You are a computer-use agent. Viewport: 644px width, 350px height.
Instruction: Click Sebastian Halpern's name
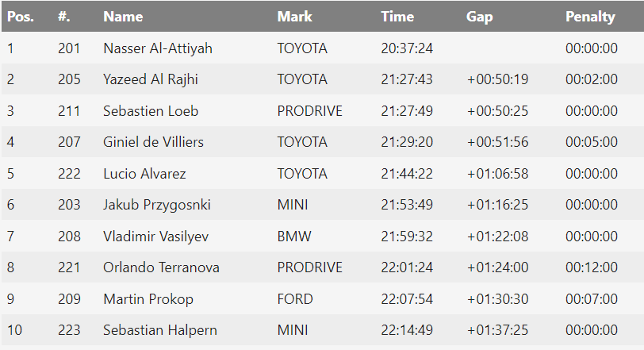coord(160,330)
